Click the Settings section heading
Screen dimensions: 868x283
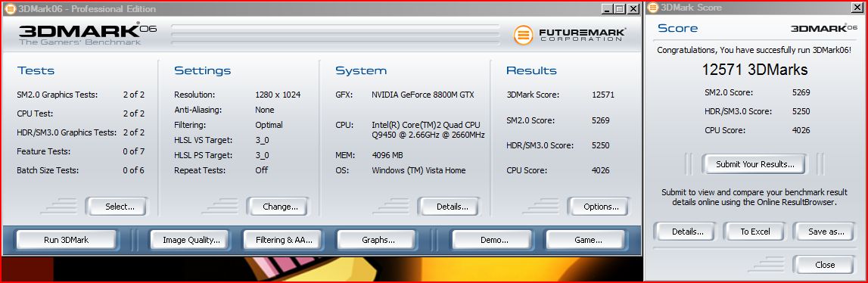(x=203, y=70)
